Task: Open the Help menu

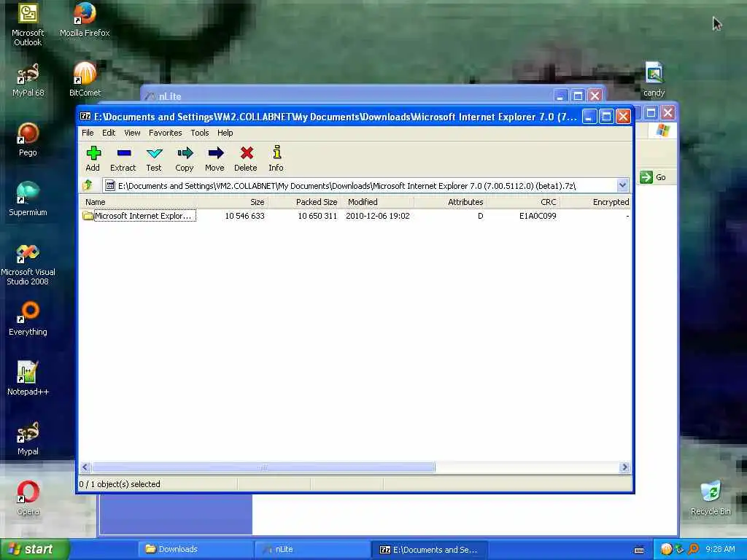Action: tap(225, 133)
